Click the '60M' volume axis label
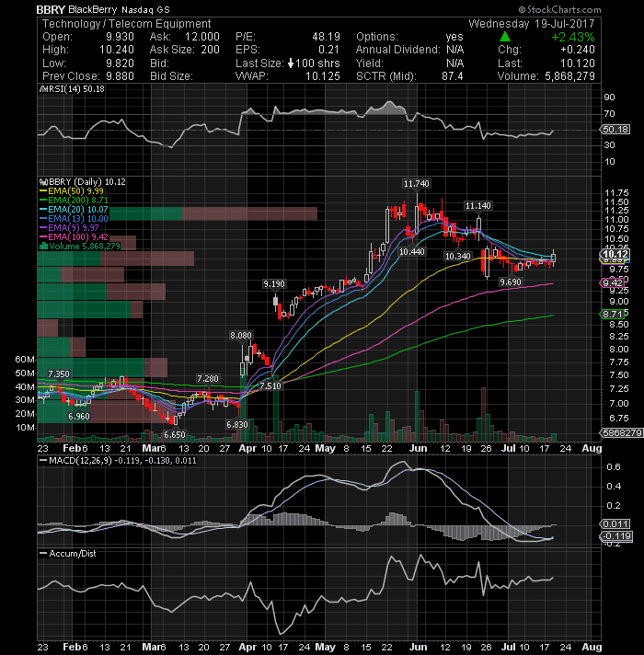The height and width of the screenshot is (655, 644). (x=25, y=360)
